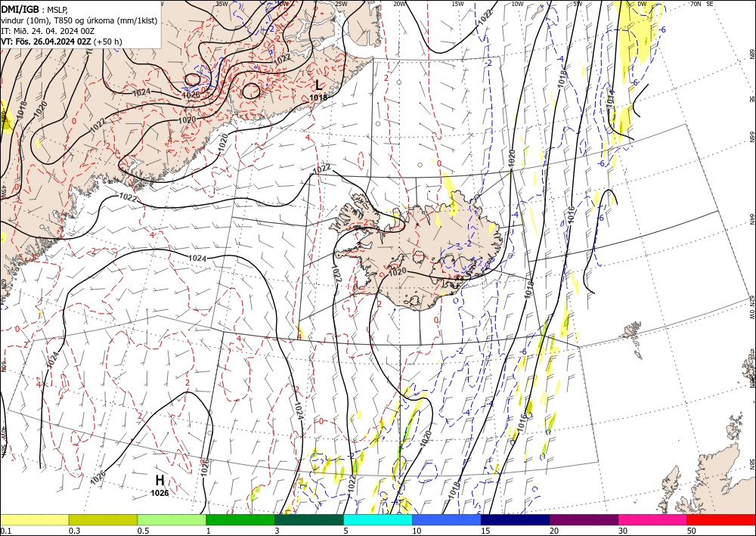Click the '1014' isobar label

612,98
